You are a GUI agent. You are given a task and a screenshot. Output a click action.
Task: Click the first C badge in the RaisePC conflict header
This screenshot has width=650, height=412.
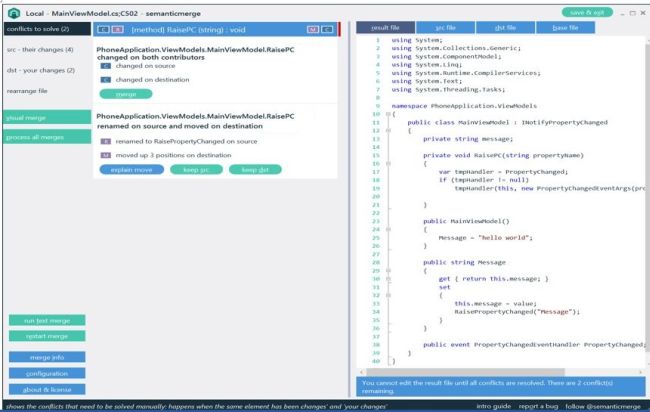pos(103,29)
